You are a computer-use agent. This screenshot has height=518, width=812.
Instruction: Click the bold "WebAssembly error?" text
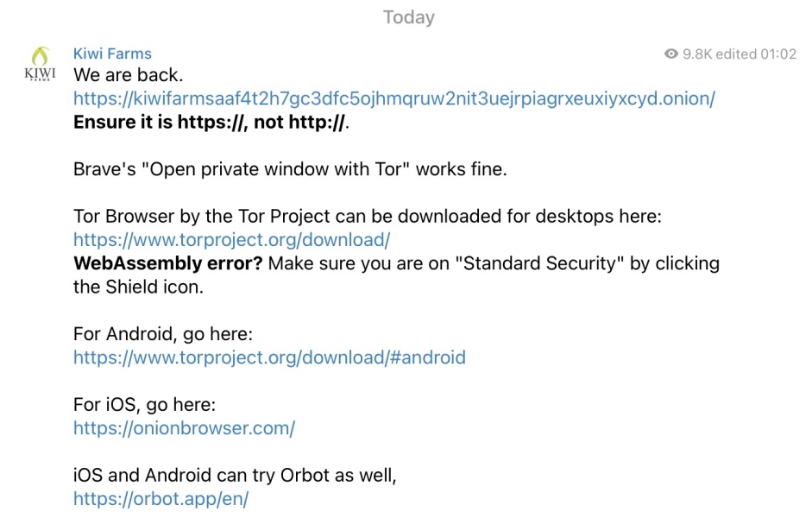point(167,263)
